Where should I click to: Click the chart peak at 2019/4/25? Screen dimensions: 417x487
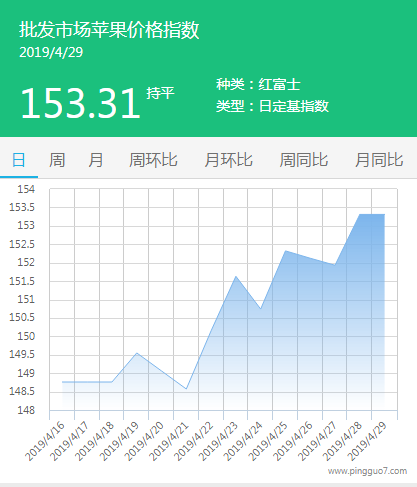(x=285, y=251)
